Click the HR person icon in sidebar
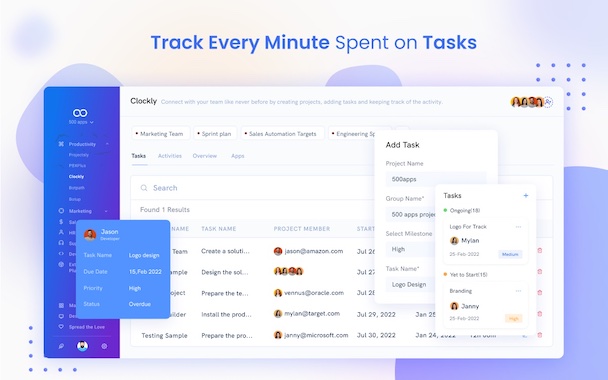The height and width of the screenshot is (380, 608). point(61,232)
